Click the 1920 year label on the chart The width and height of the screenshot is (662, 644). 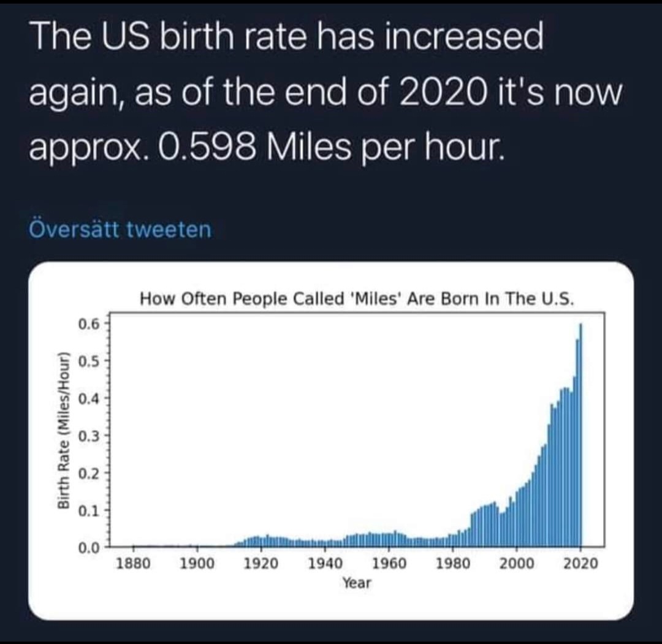[x=261, y=564]
